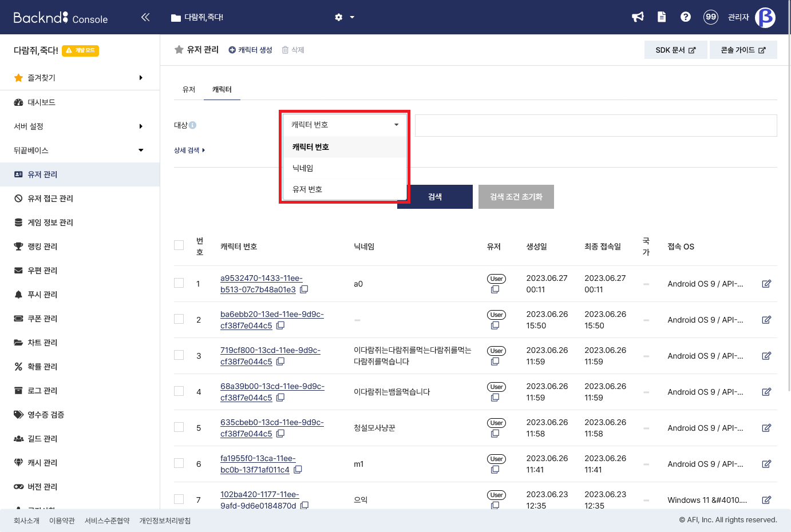The height and width of the screenshot is (532, 791).
Task: Open the admin profile avatar
Action: [765, 17]
